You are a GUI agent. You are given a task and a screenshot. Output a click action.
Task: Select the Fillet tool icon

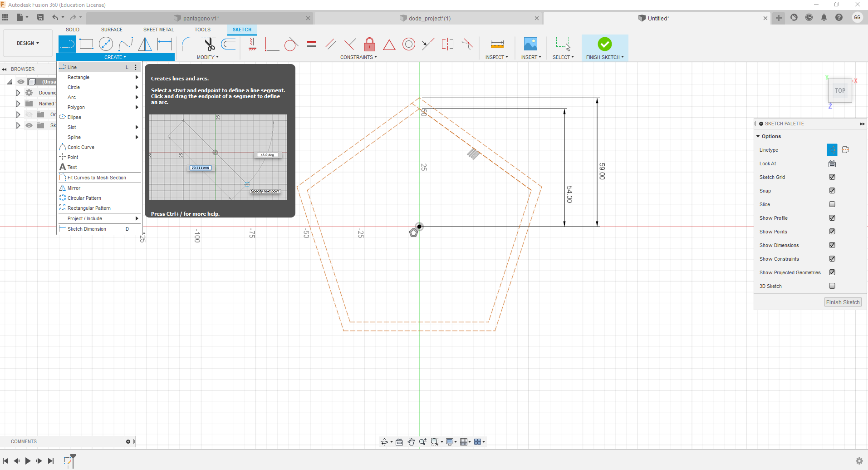coord(189,44)
